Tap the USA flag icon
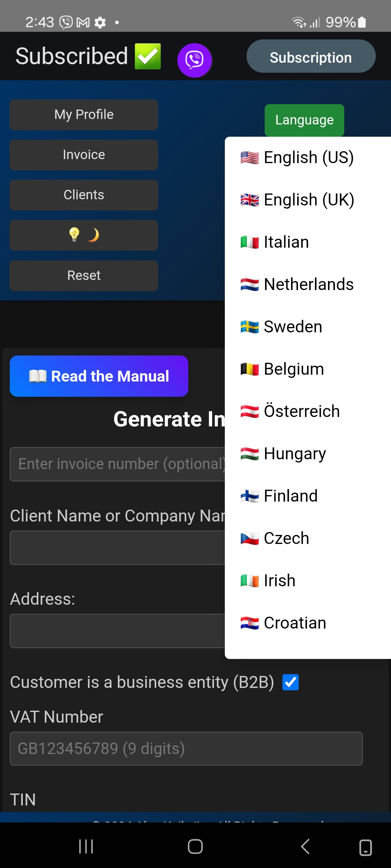Image resolution: width=391 pixels, height=868 pixels. [x=249, y=158]
